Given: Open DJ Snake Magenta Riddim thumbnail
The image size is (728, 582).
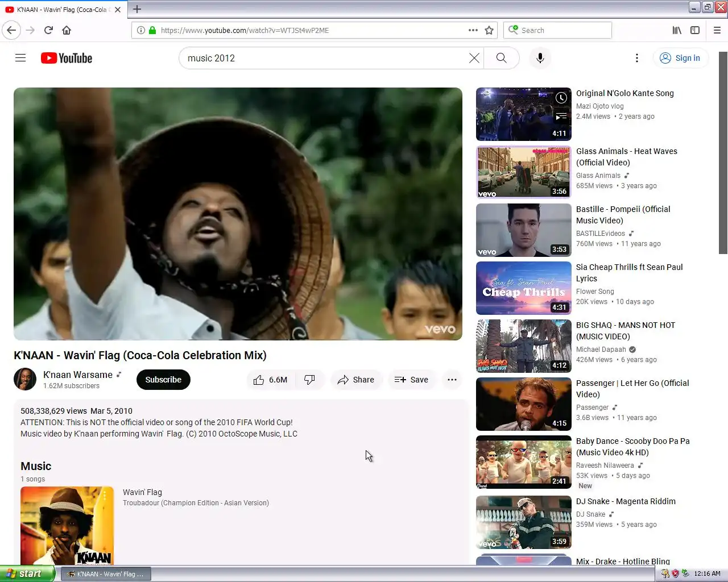Looking at the screenshot, I should 523,522.
